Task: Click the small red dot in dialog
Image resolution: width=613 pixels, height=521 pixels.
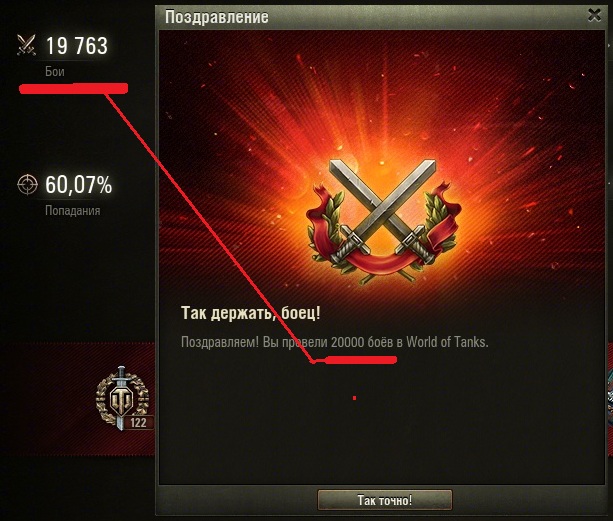Action: pyautogui.click(x=354, y=398)
